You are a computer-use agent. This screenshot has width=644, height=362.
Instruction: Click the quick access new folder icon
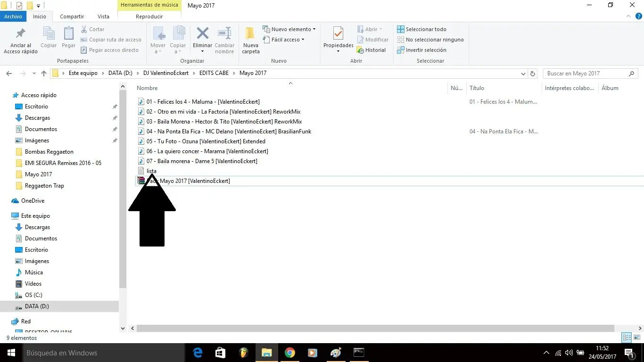coord(30,6)
